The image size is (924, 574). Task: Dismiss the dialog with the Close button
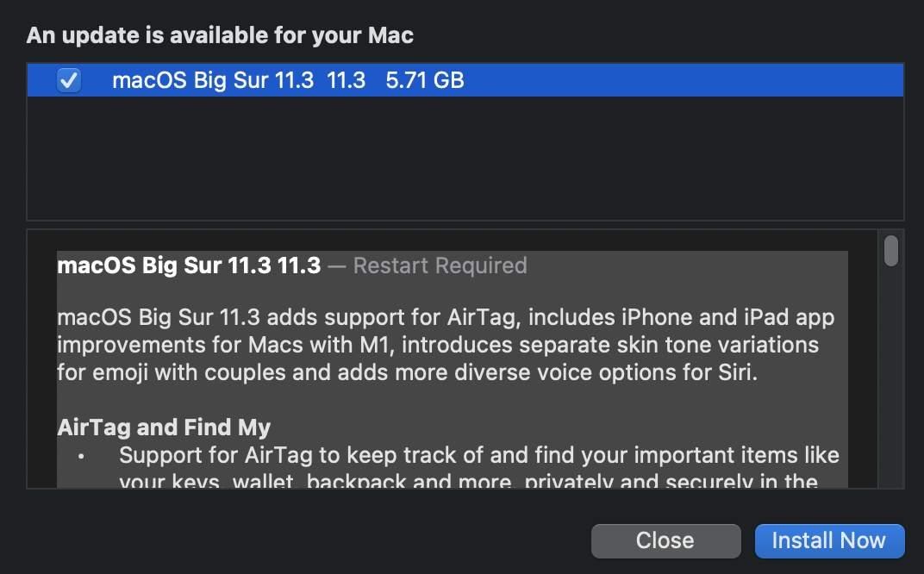(665, 540)
